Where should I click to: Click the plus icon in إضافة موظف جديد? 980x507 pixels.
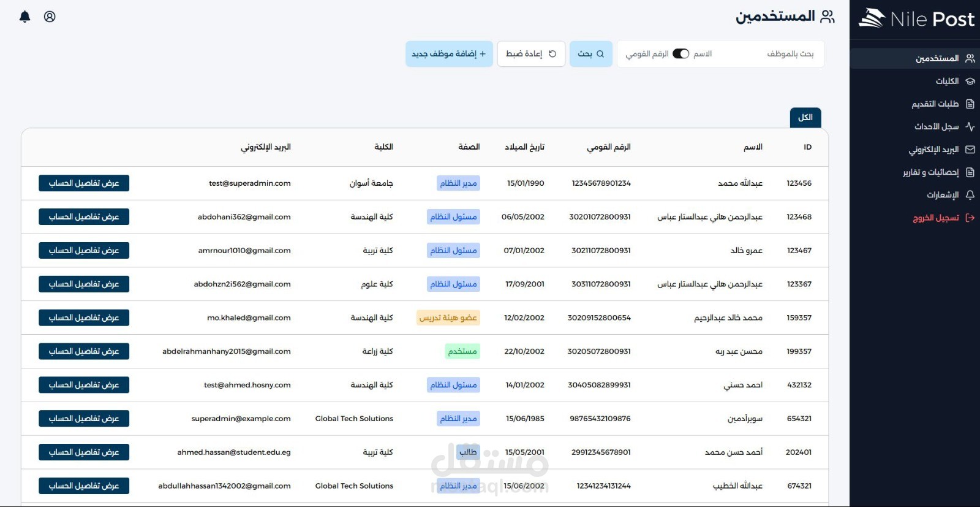[483, 54]
